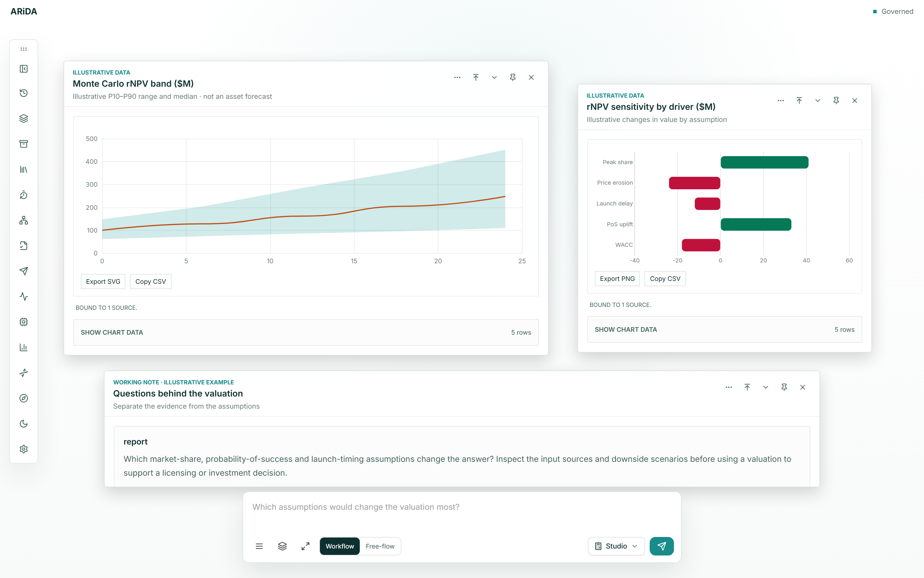Open the paper plane icon in sidebar
The width and height of the screenshot is (924, 578).
pos(24,271)
